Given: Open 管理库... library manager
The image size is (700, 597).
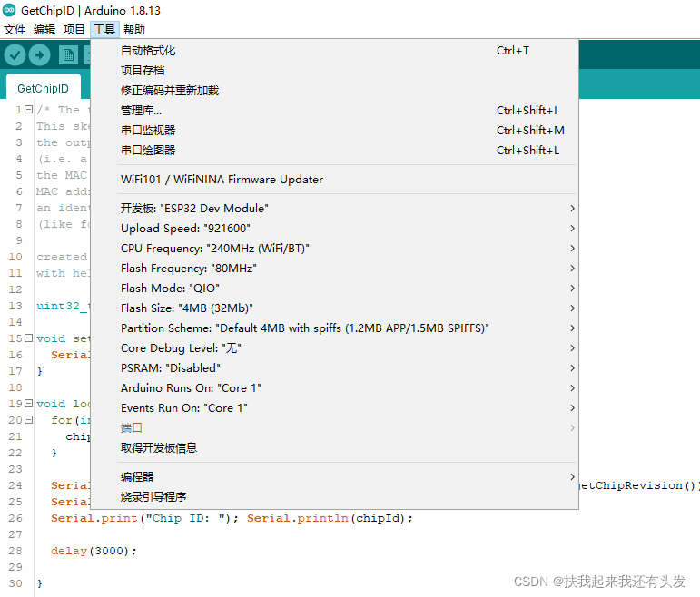Looking at the screenshot, I should pos(335,110).
